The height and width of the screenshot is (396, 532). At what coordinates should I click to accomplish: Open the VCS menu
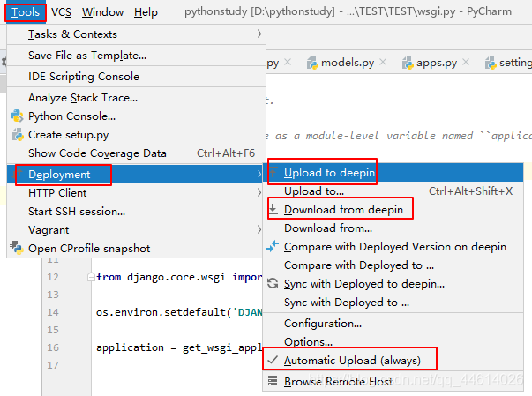(x=62, y=12)
